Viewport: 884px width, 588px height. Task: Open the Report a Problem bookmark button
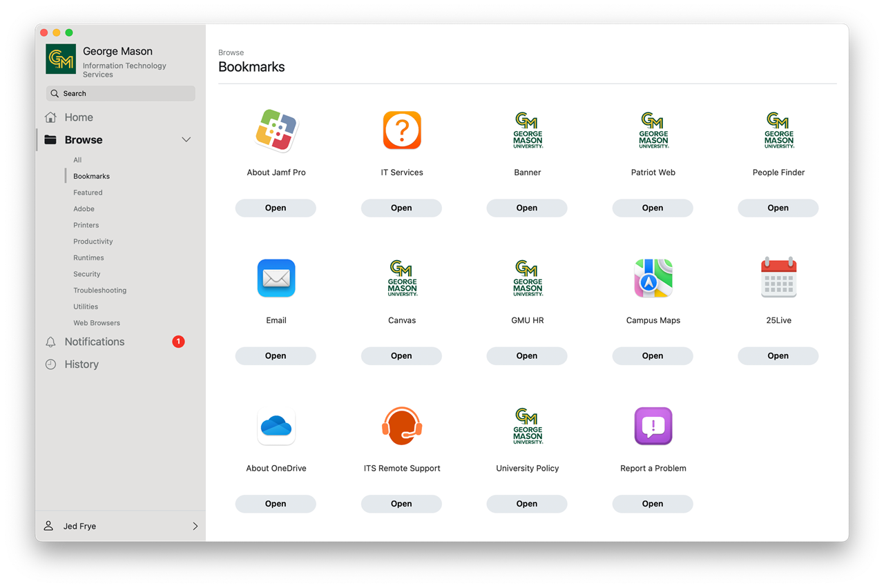[x=653, y=504]
